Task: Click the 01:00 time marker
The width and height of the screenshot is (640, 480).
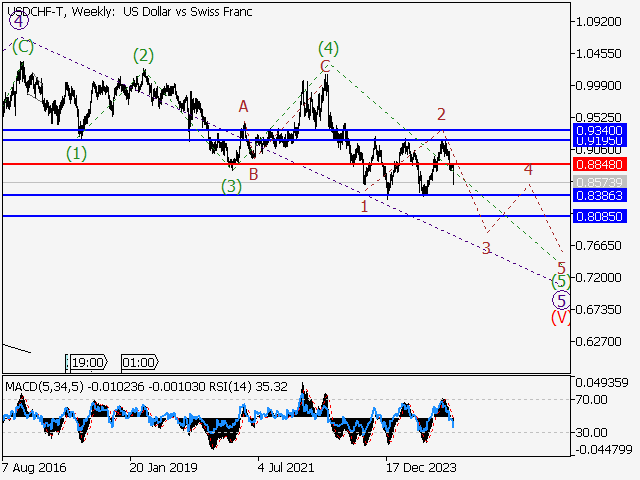Action: [x=137, y=362]
